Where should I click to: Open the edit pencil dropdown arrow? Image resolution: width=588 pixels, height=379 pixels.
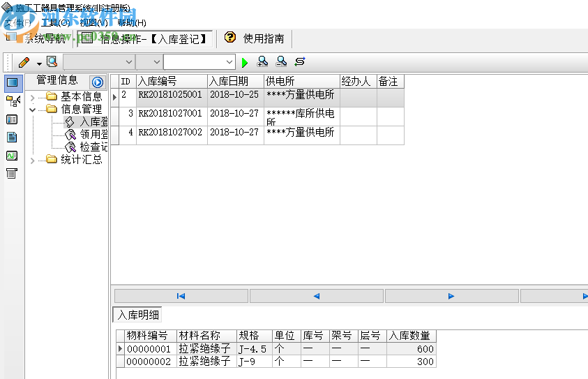click(39, 64)
